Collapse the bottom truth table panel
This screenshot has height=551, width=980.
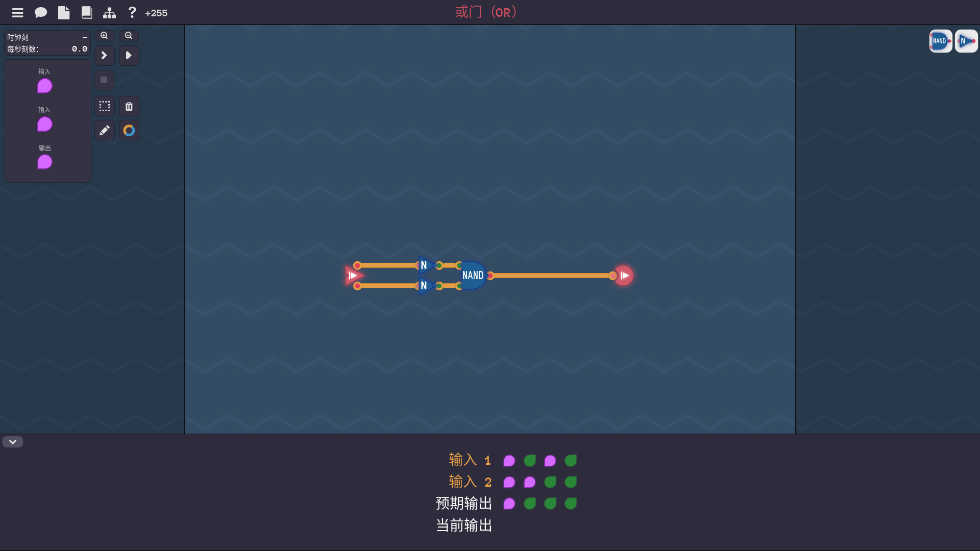(x=13, y=442)
